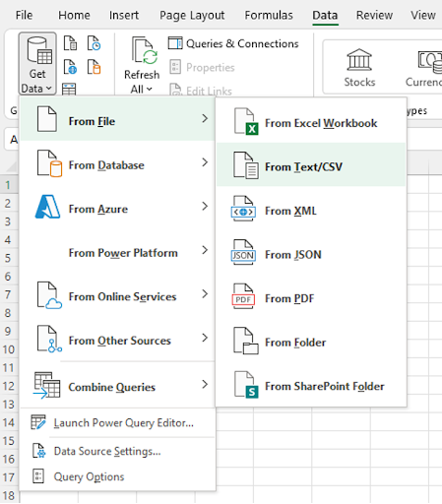The image size is (442, 504).
Task: Click the From SharePoint Folder icon
Action: [246, 385]
